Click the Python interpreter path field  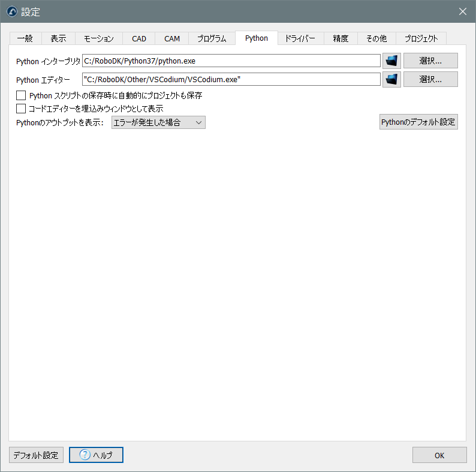click(x=231, y=61)
